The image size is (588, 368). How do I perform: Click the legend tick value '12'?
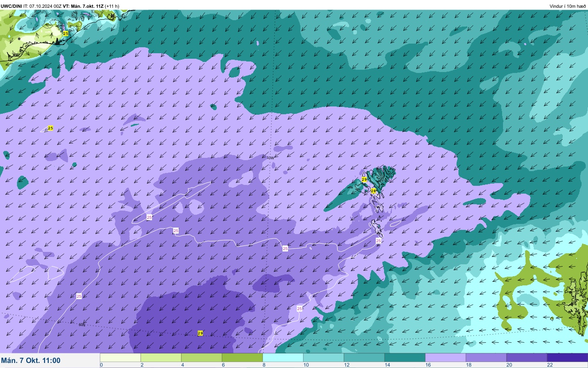pyautogui.click(x=346, y=365)
